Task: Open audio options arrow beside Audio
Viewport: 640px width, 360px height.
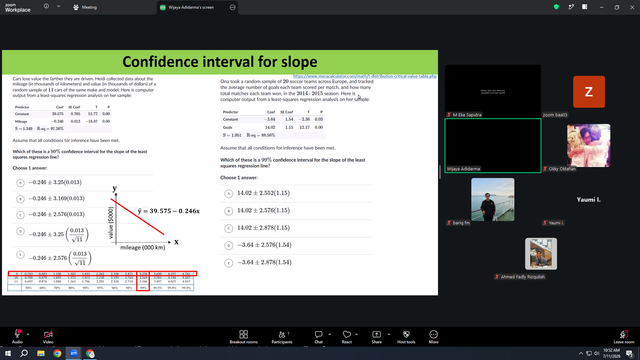Action: click(28, 334)
